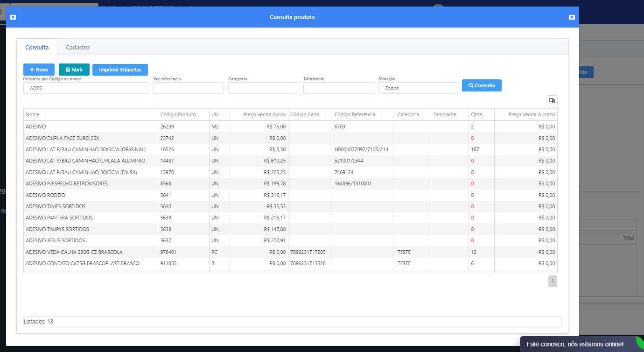Click the Categoria filter field
Image resolution: width=644 pixels, height=352 pixels.
[263, 88]
